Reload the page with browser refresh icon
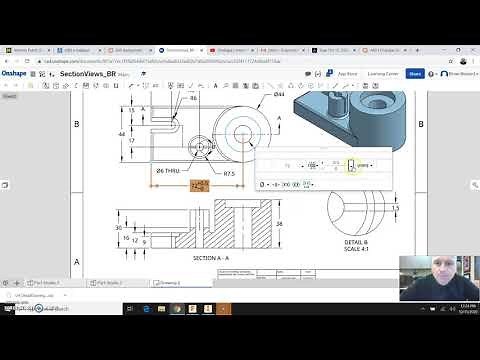 coord(27,61)
